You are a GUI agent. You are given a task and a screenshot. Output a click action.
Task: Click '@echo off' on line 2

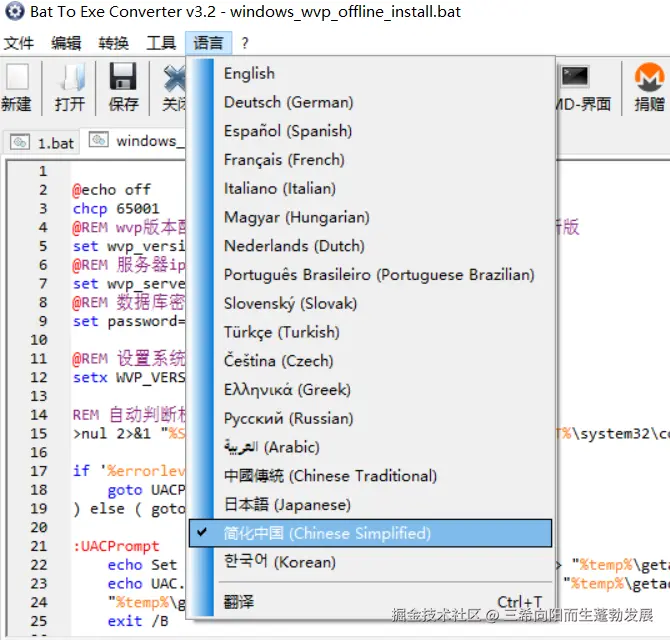(x=112, y=190)
